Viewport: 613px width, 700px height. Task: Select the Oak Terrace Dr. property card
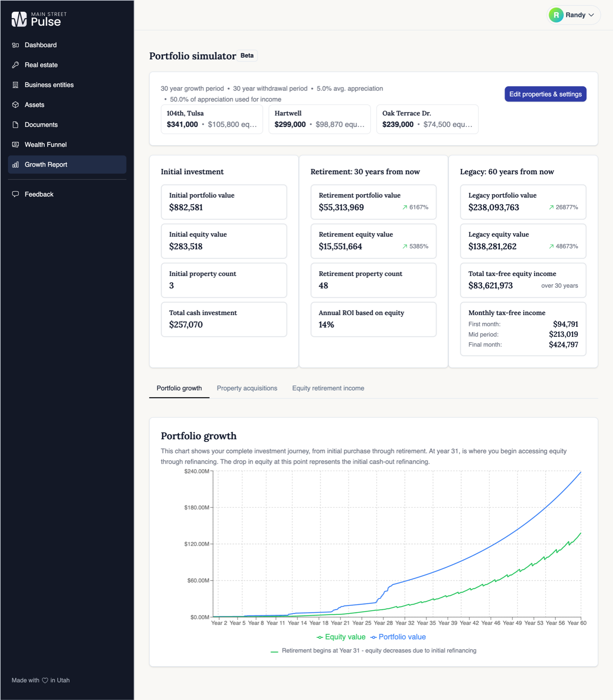pos(427,119)
